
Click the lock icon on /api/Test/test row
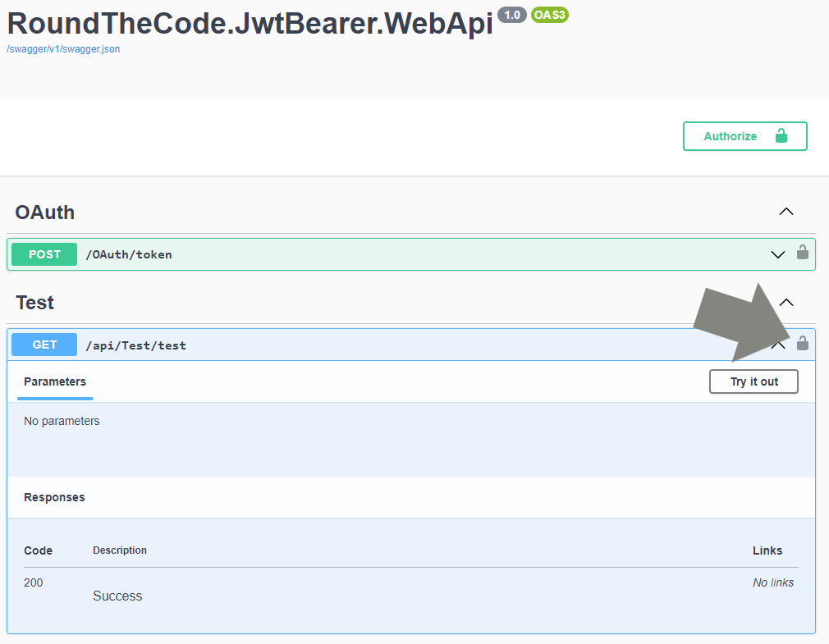(803, 344)
